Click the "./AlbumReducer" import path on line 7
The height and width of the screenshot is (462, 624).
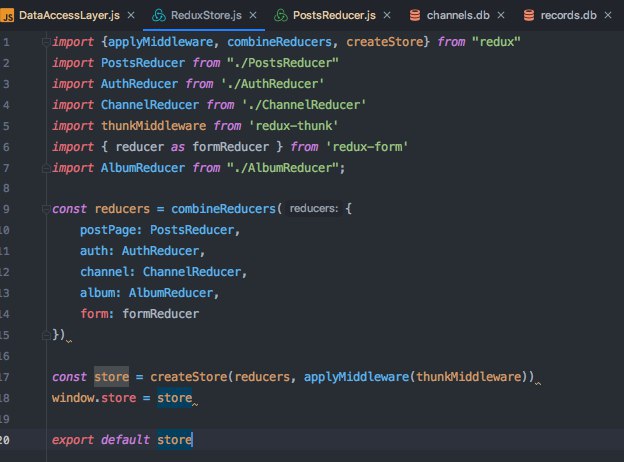pos(283,168)
